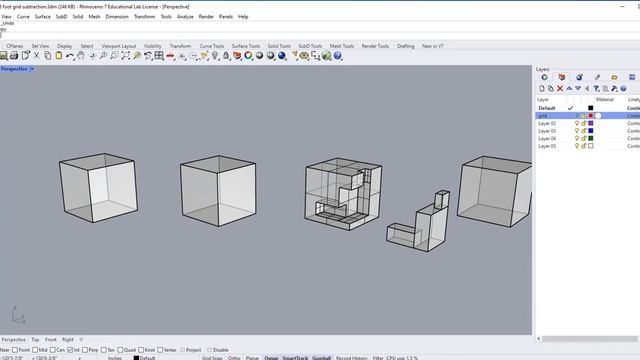Switch to the Solid Tools toolbar tab
The height and width of the screenshot is (360, 640).
coord(279,46)
